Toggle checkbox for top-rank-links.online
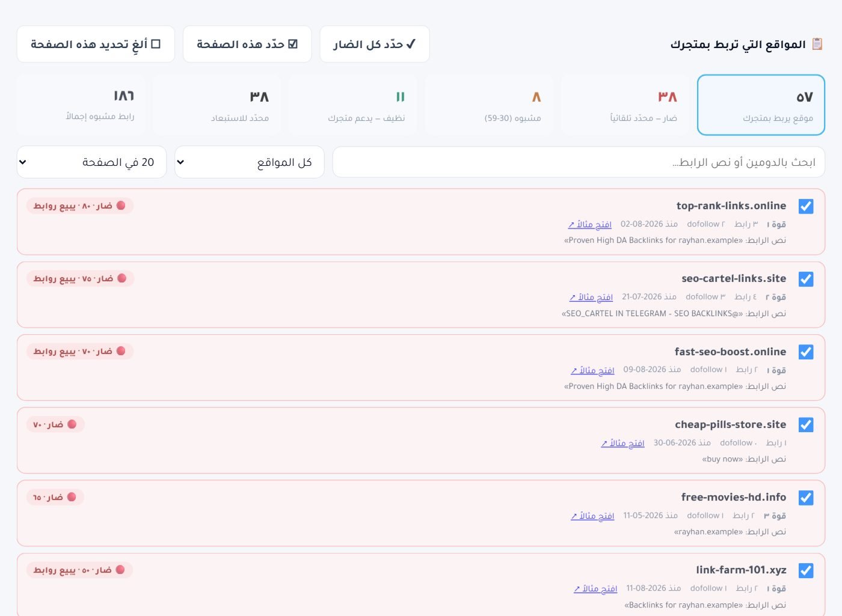This screenshot has width=842, height=616. click(806, 206)
